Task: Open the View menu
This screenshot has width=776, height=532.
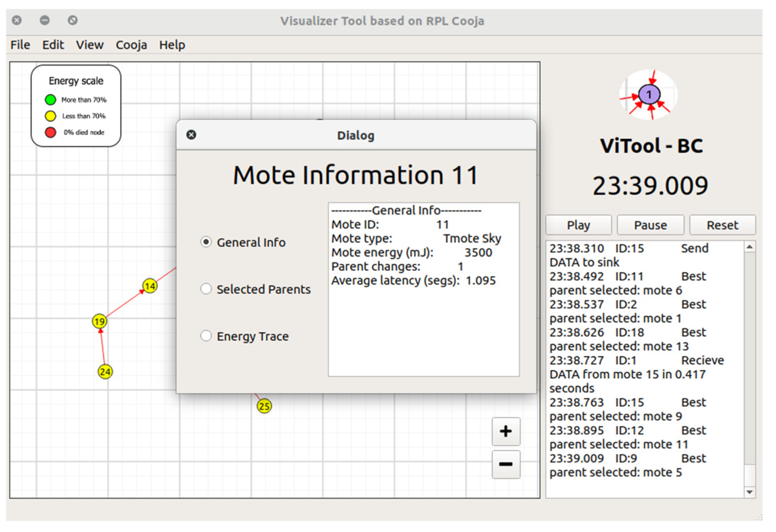Action: tap(90, 45)
